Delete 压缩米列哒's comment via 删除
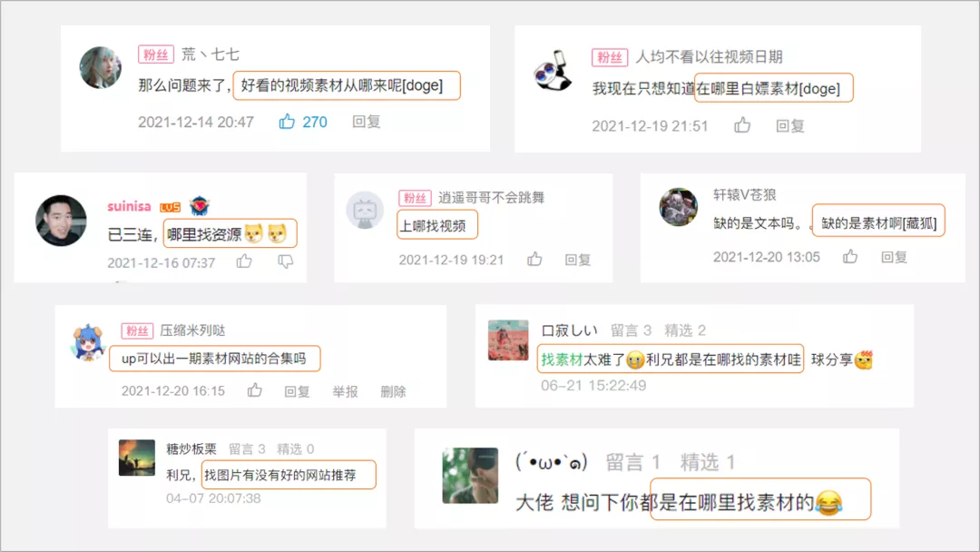 [393, 391]
